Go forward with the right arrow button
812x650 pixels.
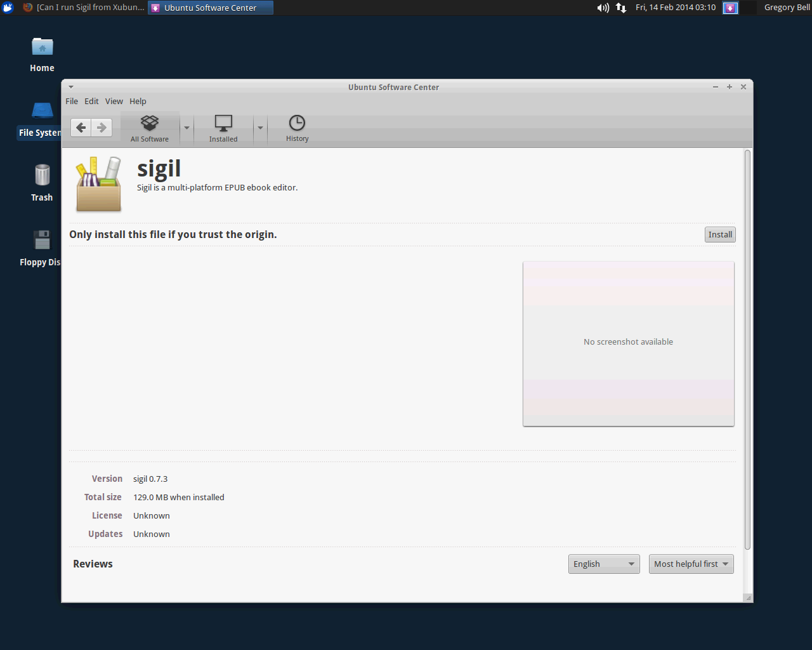coord(101,128)
